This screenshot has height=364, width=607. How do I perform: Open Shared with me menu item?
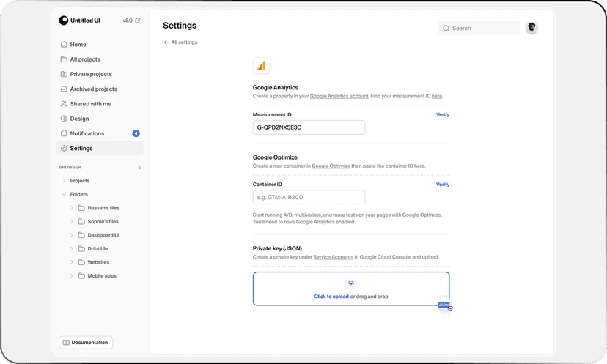click(x=100, y=104)
